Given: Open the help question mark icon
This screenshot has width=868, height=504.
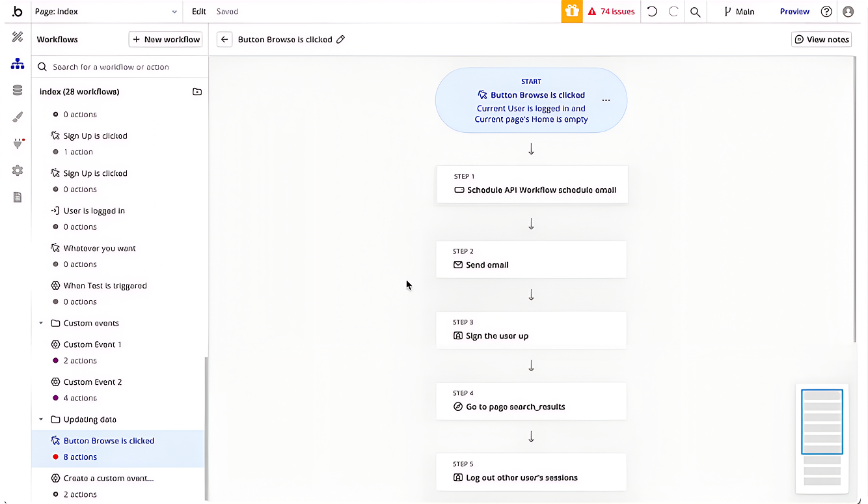Looking at the screenshot, I should click(826, 11).
